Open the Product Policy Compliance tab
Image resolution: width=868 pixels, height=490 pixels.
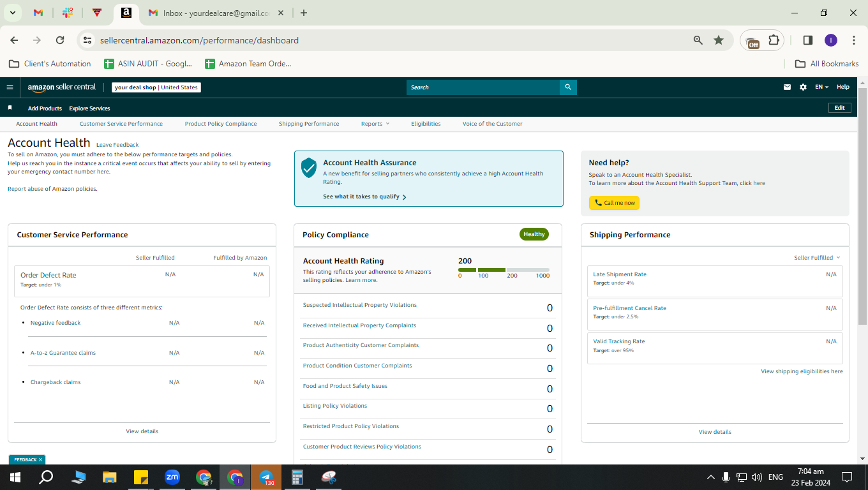221,124
